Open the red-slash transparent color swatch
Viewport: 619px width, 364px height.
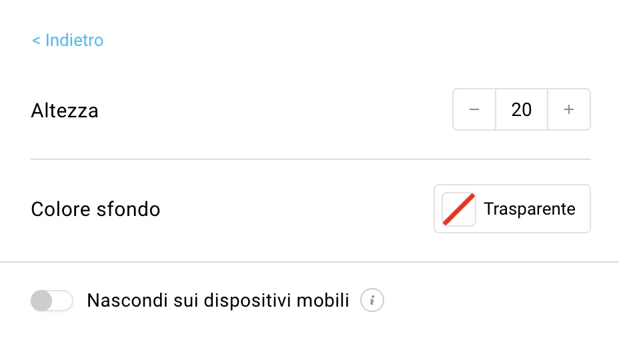(x=459, y=209)
